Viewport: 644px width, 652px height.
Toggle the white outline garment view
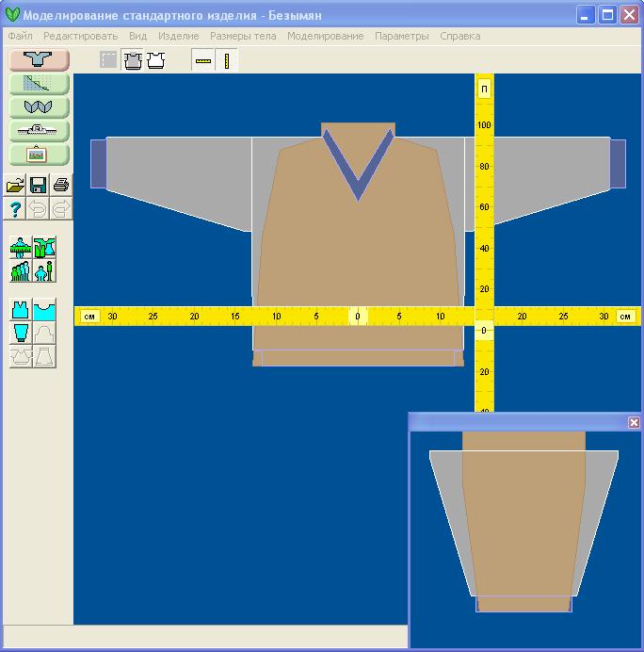point(155,60)
